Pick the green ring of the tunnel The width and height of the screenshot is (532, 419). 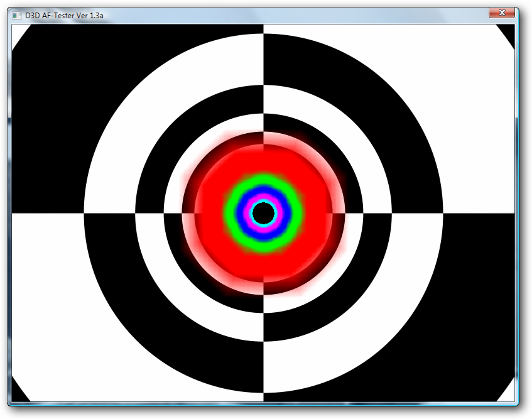click(264, 182)
